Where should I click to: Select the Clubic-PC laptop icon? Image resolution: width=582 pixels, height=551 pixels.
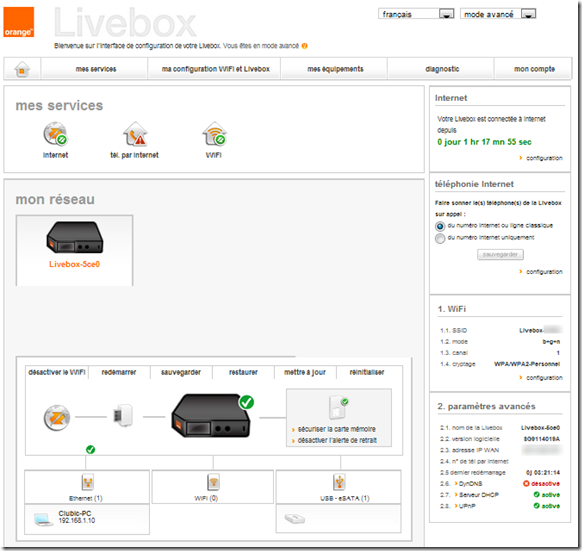click(x=43, y=519)
